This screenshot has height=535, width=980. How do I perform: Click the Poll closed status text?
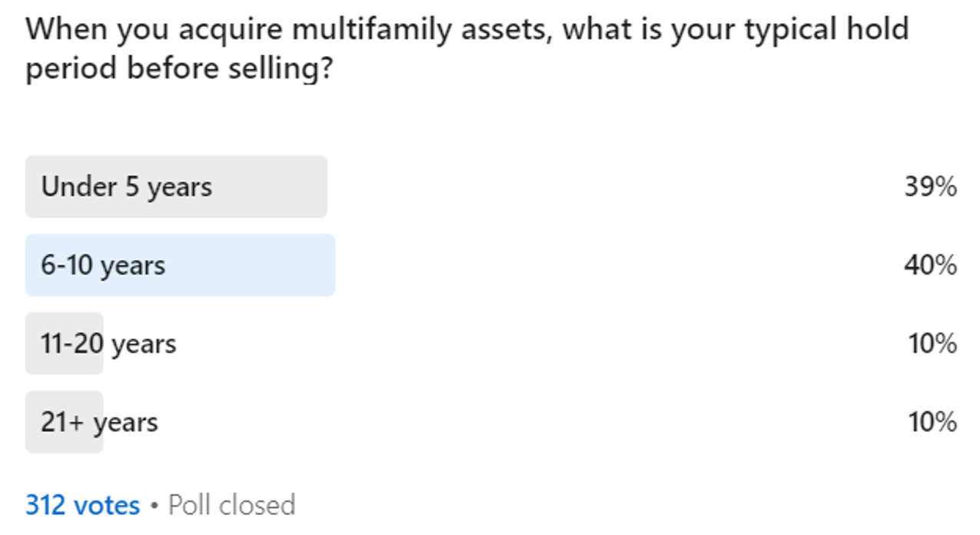pyautogui.click(x=231, y=505)
